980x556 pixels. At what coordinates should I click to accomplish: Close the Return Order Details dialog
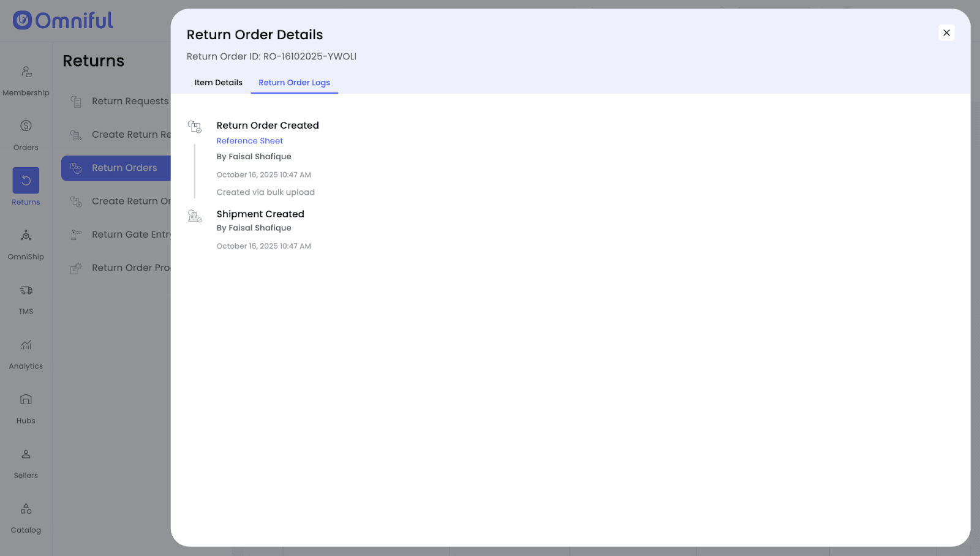click(x=946, y=33)
